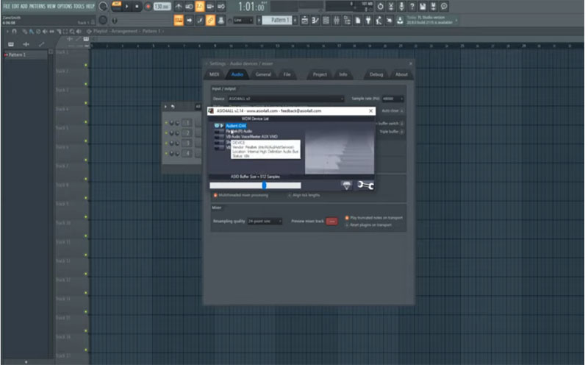588x368 pixels.
Task: Expand the Audient iD44 device arrow
Action: (x=222, y=126)
